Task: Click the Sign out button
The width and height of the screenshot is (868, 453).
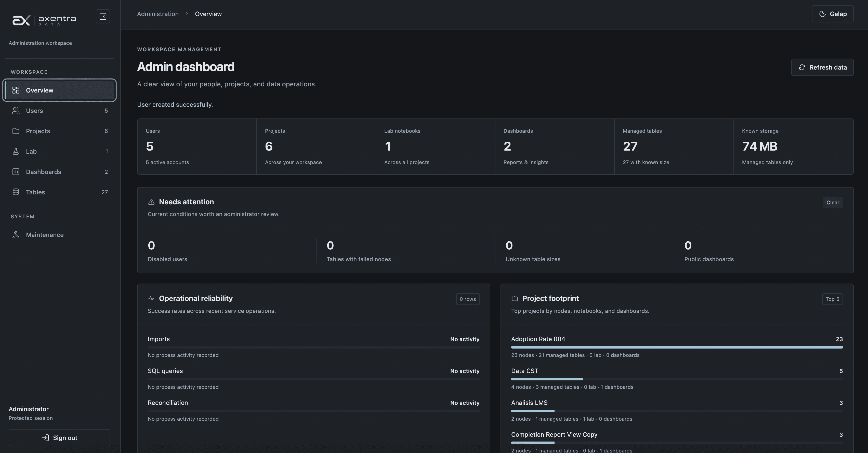Action: [59, 437]
